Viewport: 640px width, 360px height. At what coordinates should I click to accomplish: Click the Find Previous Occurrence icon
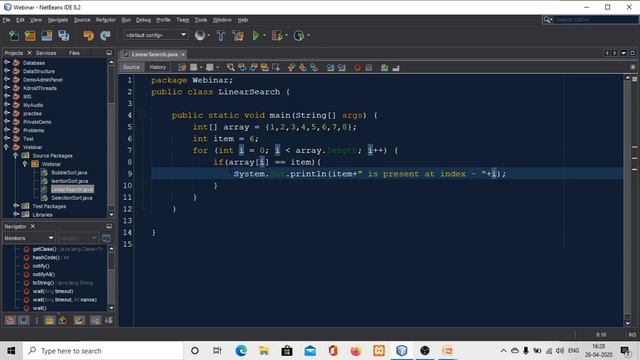pyautogui.click(x=242, y=67)
